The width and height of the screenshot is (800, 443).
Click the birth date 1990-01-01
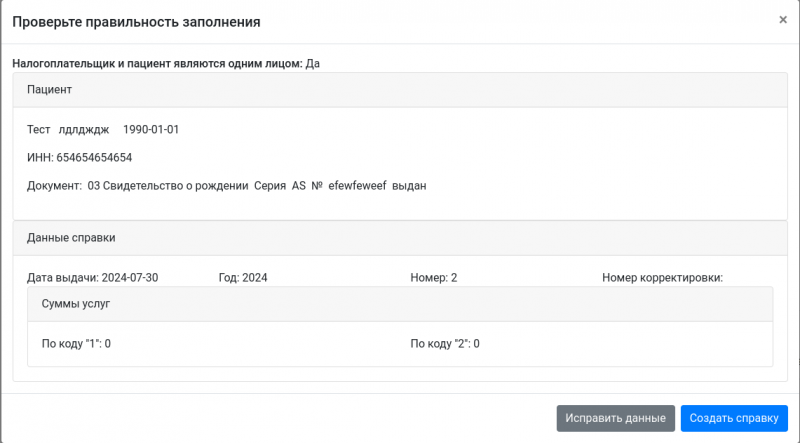(x=151, y=130)
